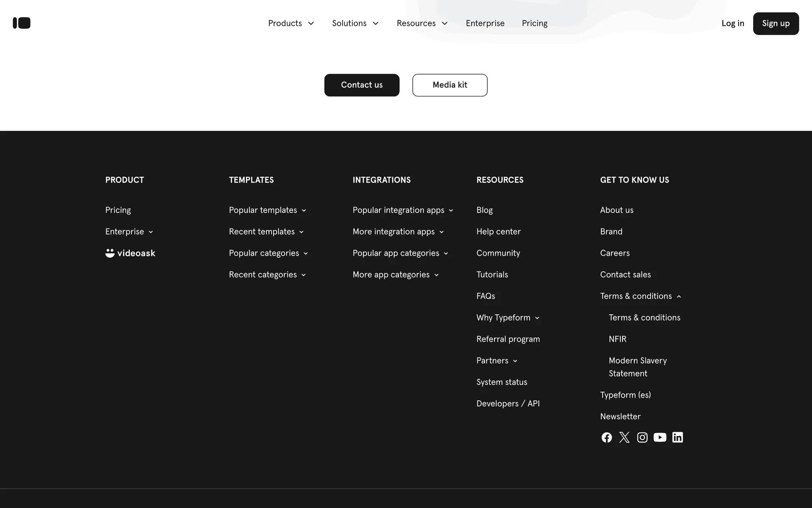Expand Popular integration apps list

coord(403,210)
